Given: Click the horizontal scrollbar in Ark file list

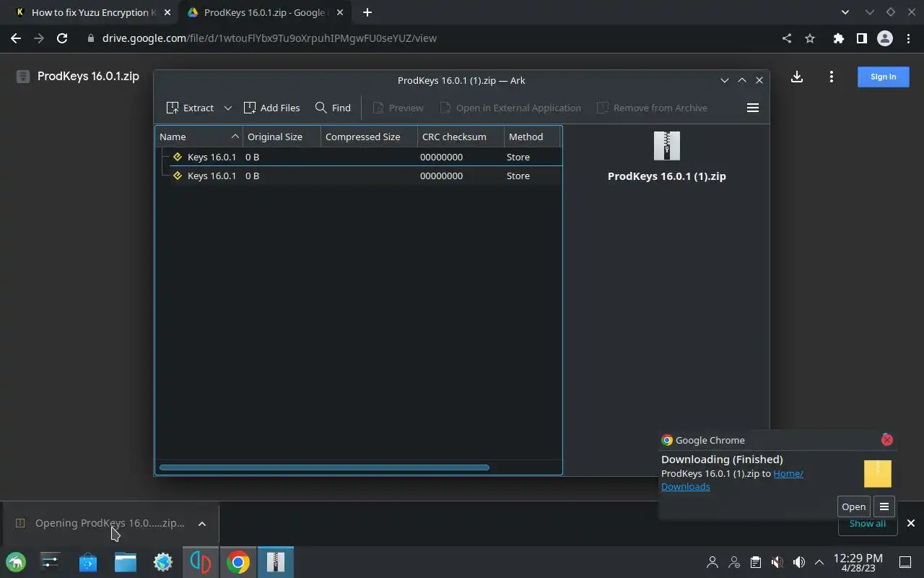Looking at the screenshot, I should [324, 467].
